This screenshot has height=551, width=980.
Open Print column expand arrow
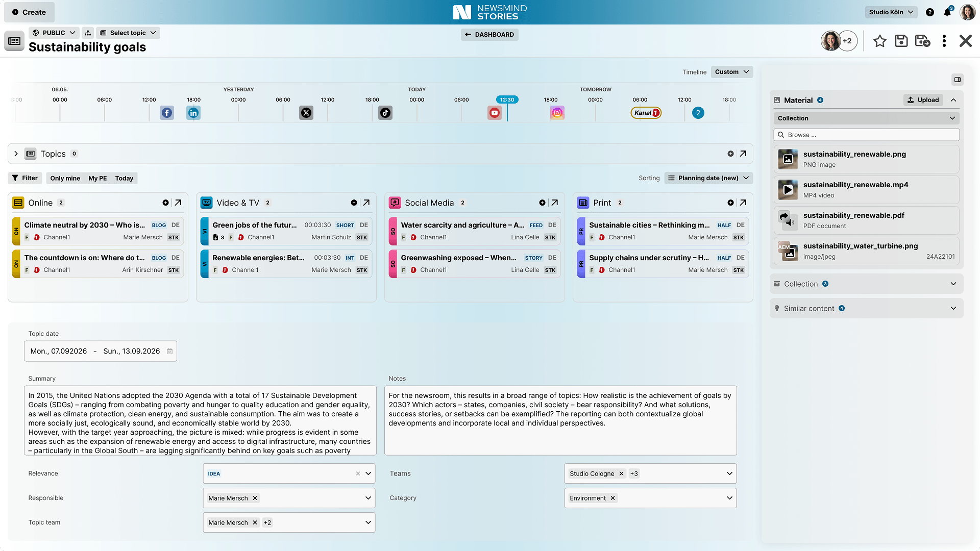[x=743, y=203]
